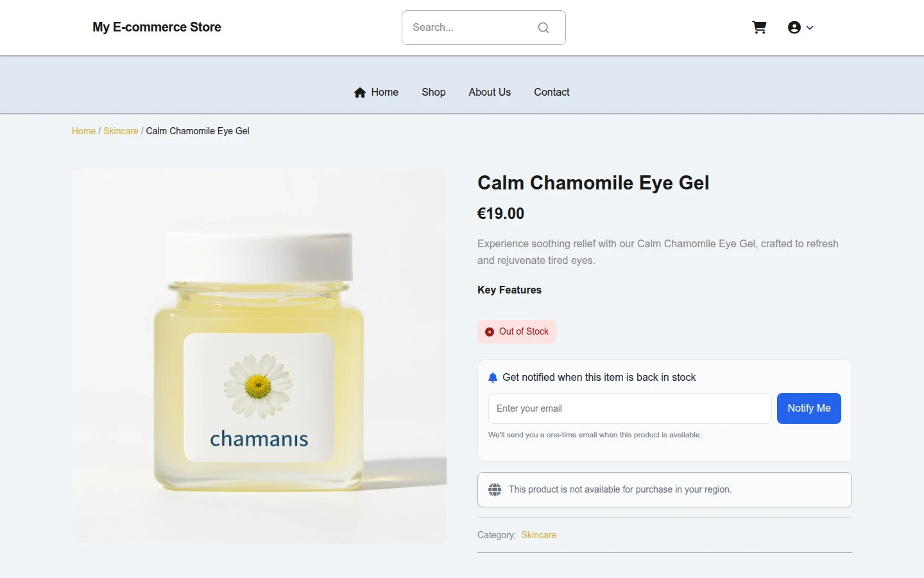The height and width of the screenshot is (578, 924).
Task: Click the Notify Me button
Action: pos(809,408)
